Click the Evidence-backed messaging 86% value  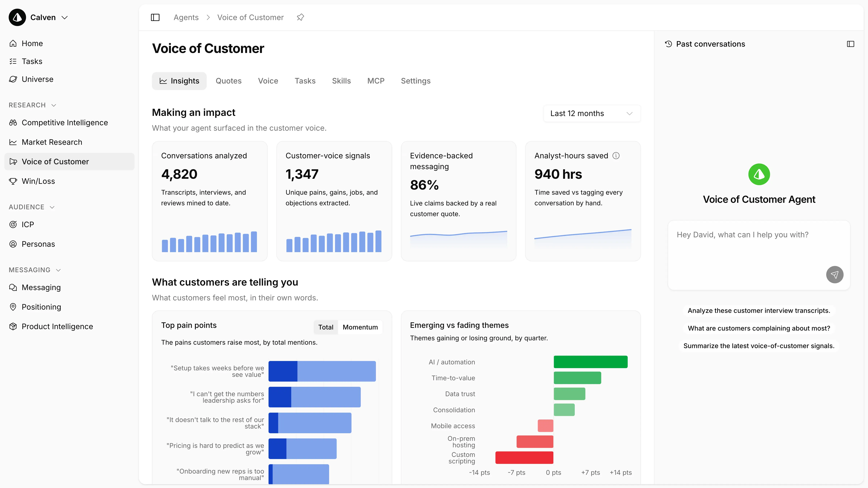click(424, 185)
